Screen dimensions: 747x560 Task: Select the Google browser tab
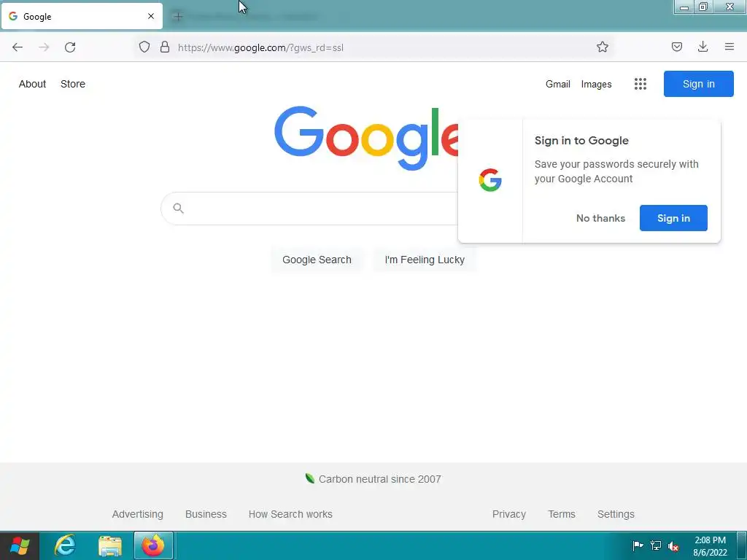(82, 16)
